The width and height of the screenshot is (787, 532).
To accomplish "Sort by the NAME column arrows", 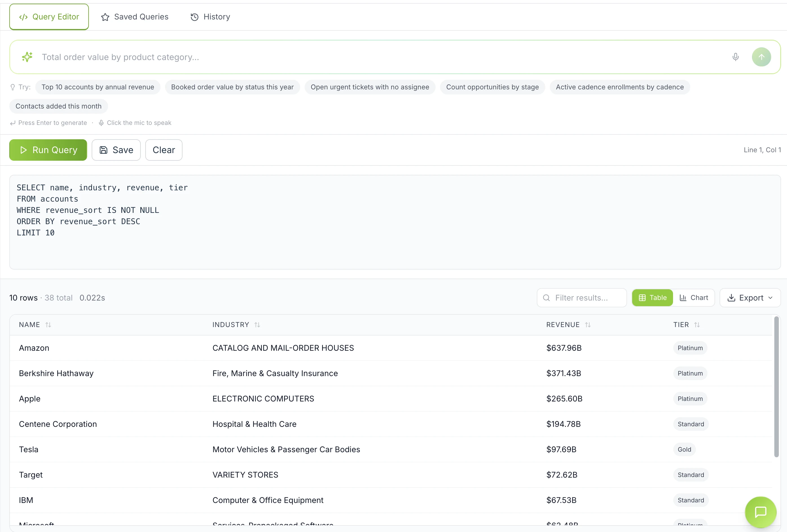I will point(48,325).
